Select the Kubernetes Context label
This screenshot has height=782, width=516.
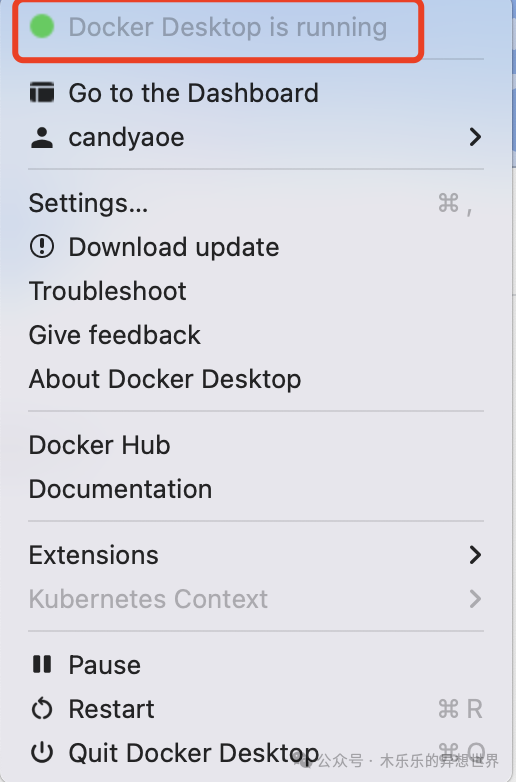(x=149, y=598)
